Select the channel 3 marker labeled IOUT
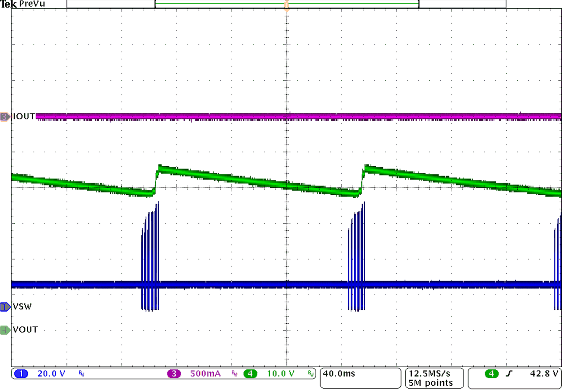Screen dimensions: 563x392 tap(3, 116)
